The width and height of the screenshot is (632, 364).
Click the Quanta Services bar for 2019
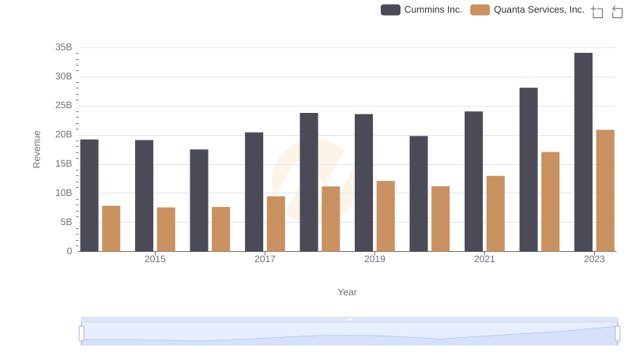[386, 216]
